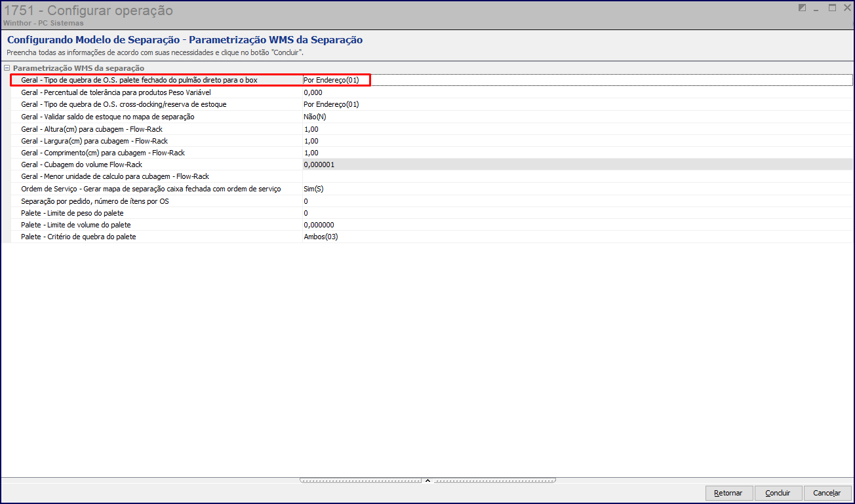Edit Limite de volume do palete value
This screenshot has width=855, height=504.
578,225
